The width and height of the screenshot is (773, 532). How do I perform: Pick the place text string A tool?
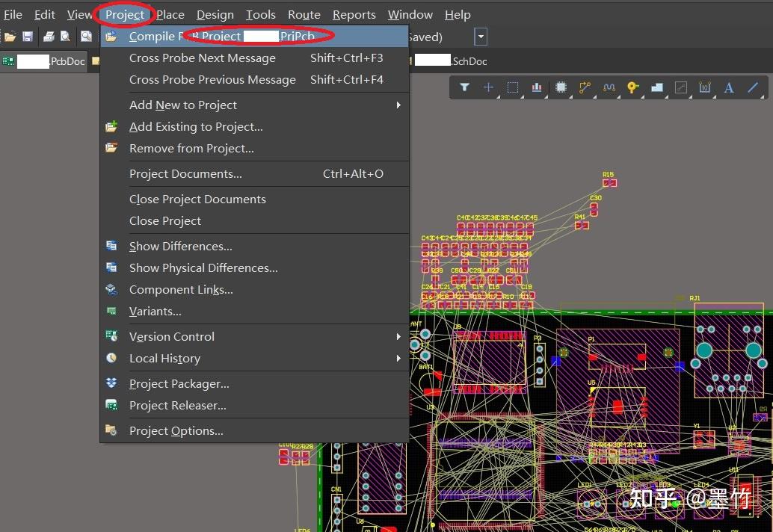click(729, 87)
